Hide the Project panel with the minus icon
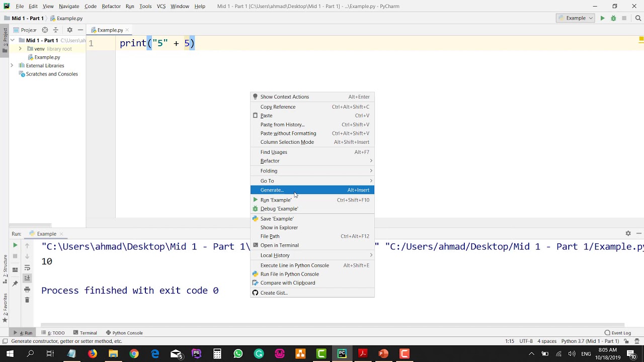 tap(80, 30)
